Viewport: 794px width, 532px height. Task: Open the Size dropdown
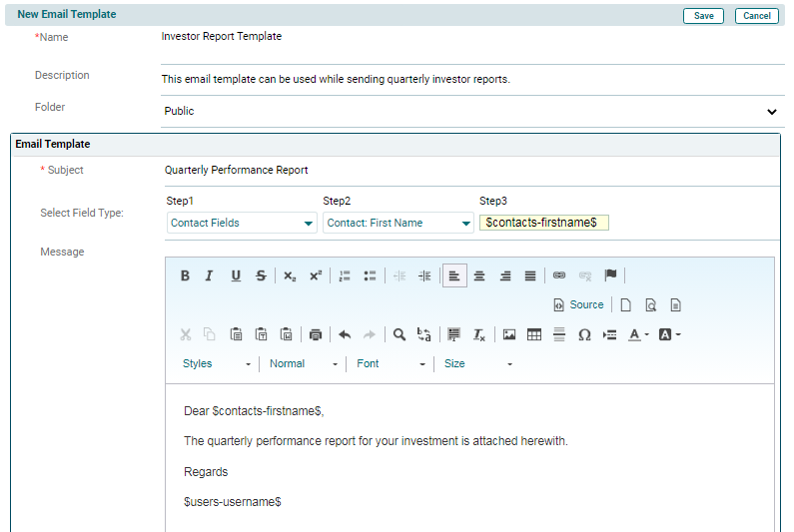(x=478, y=364)
